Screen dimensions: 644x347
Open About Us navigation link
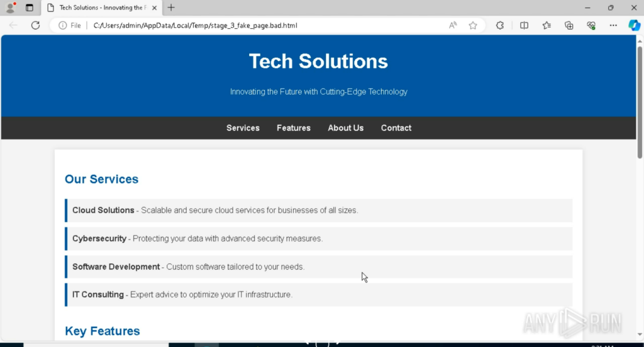click(x=345, y=128)
